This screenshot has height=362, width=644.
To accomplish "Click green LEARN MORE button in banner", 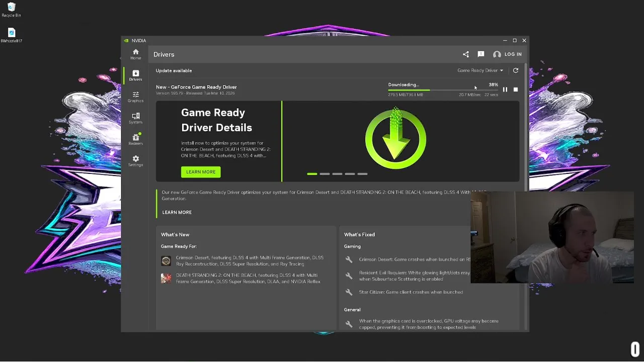I will click(201, 172).
